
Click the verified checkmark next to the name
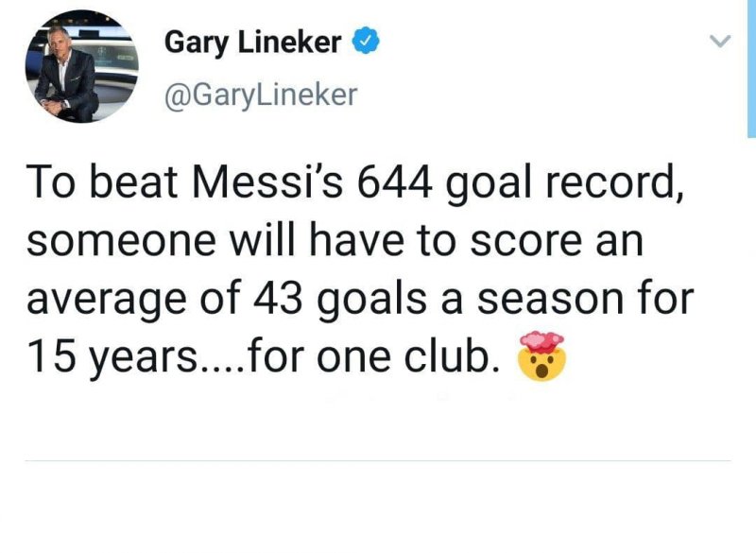[x=367, y=40]
